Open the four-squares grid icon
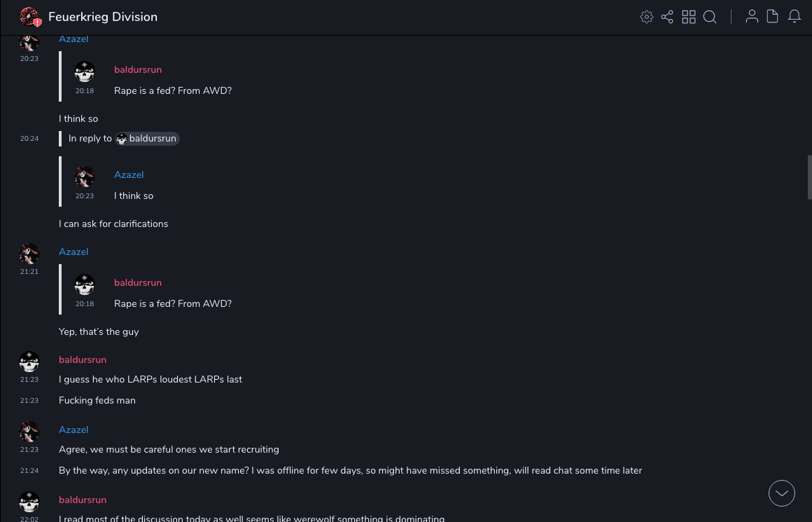The height and width of the screenshot is (522, 812). 689,17
